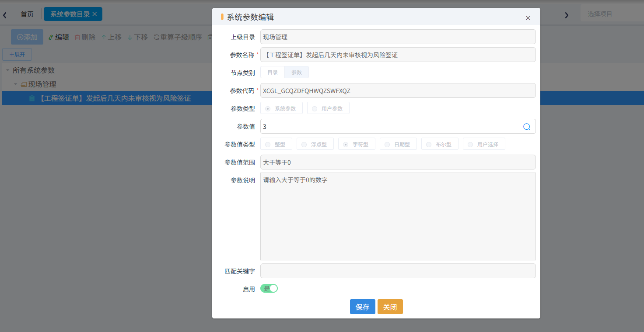Collapse the 现场管理 tree node
This screenshot has height=332, width=644.
pos(15,84)
